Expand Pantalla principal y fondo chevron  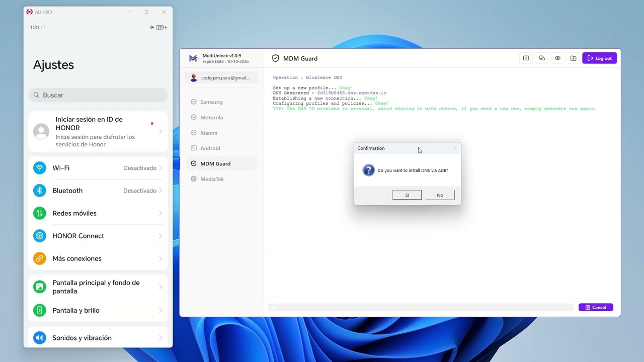pos(160,287)
